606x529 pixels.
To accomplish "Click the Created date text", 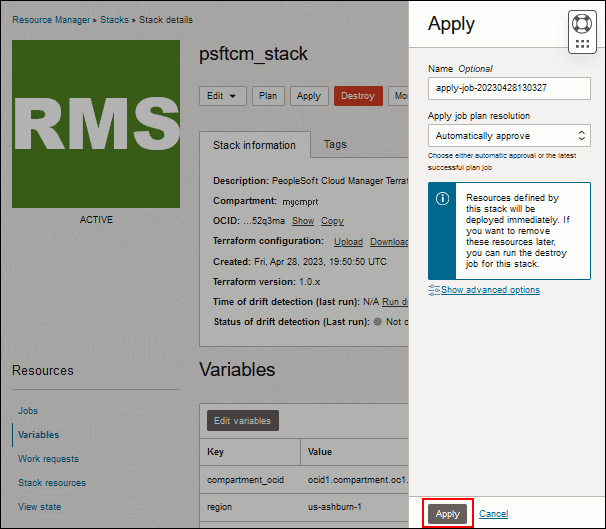I will click(x=300, y=262).
